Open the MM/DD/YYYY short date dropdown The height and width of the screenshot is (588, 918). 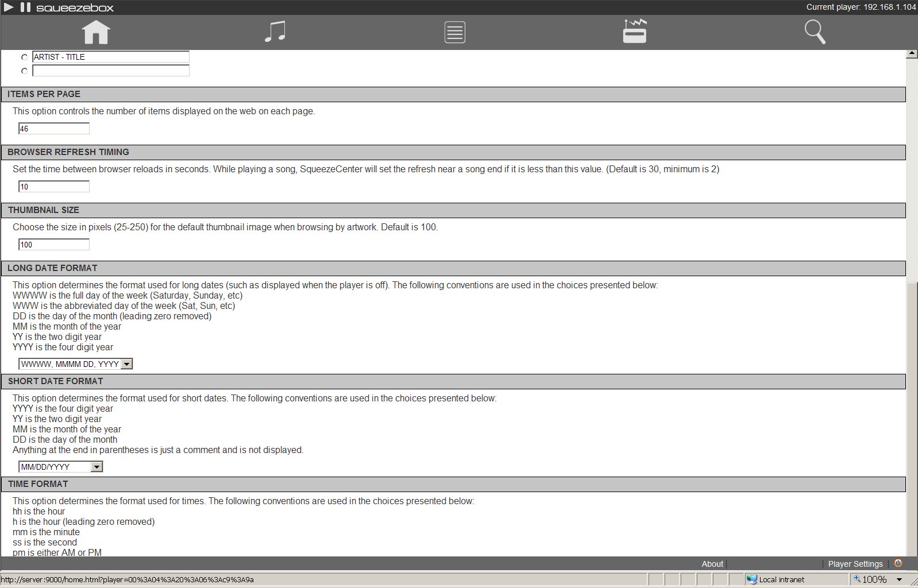tap(97, 467)
